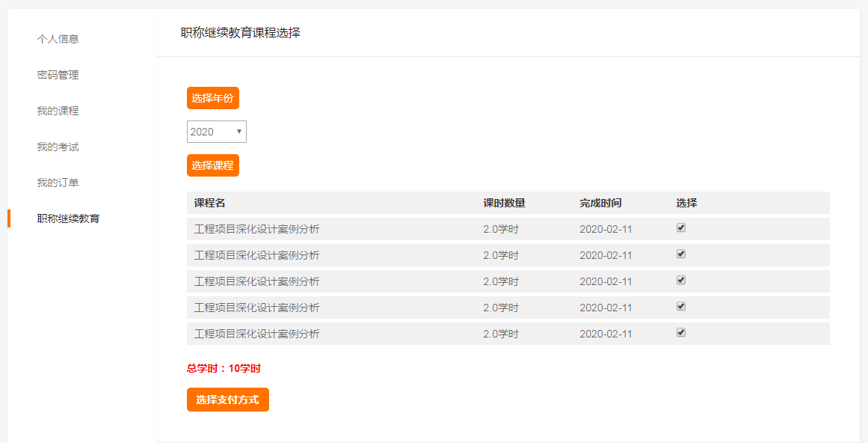
Task: Click the 选择 column header
Action: 686,203
